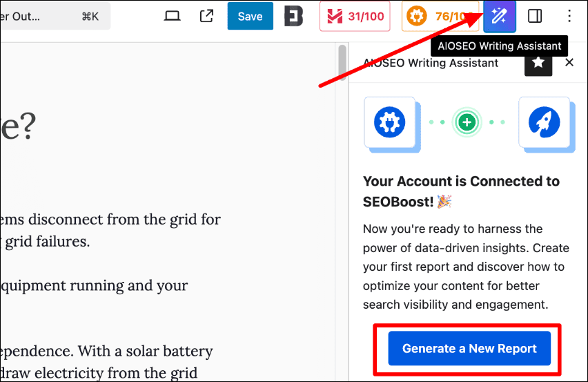The image size is (588, 382).
Task: Click the Save button
Action: pos(250,16)
